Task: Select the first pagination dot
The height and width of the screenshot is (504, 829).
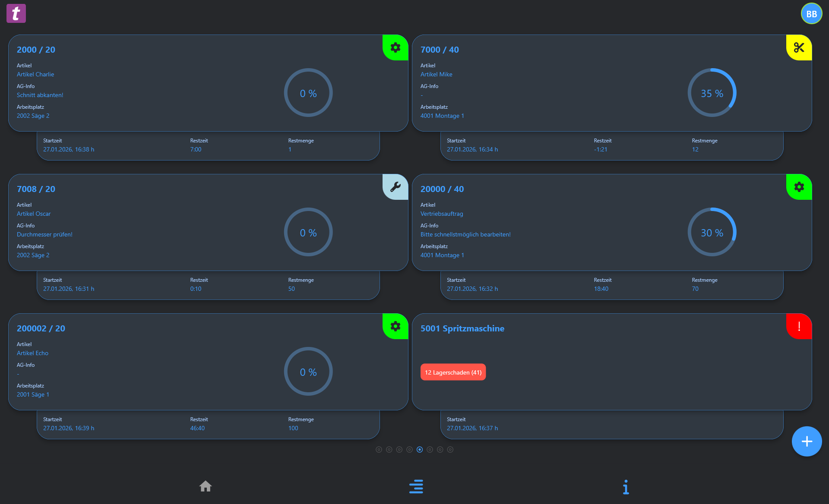Action: [379, 449]
